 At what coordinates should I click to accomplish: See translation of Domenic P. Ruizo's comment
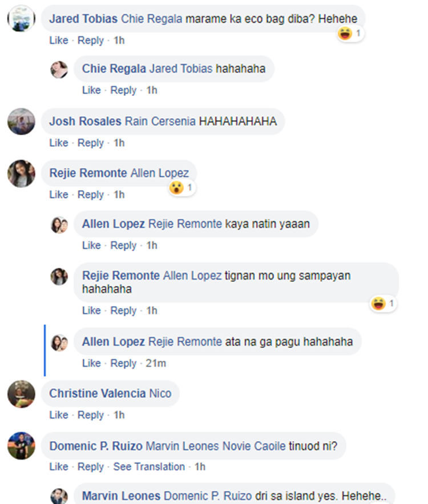(x=149, y=467)
